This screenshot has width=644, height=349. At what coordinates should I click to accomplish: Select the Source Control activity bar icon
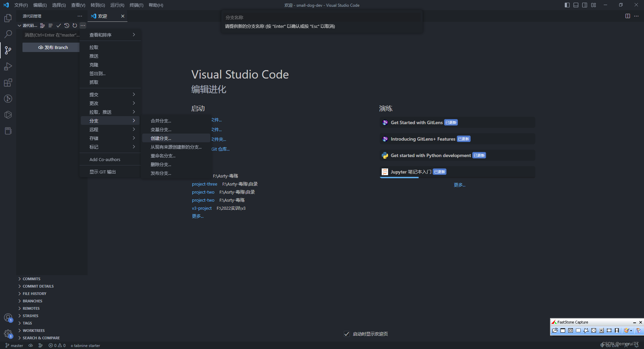8,50
